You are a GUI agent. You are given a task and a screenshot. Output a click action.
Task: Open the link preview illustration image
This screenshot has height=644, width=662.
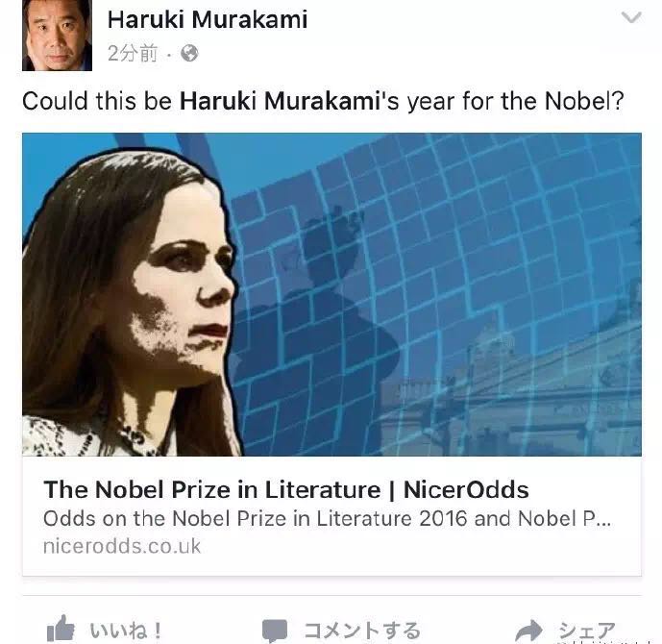[331, 294]
